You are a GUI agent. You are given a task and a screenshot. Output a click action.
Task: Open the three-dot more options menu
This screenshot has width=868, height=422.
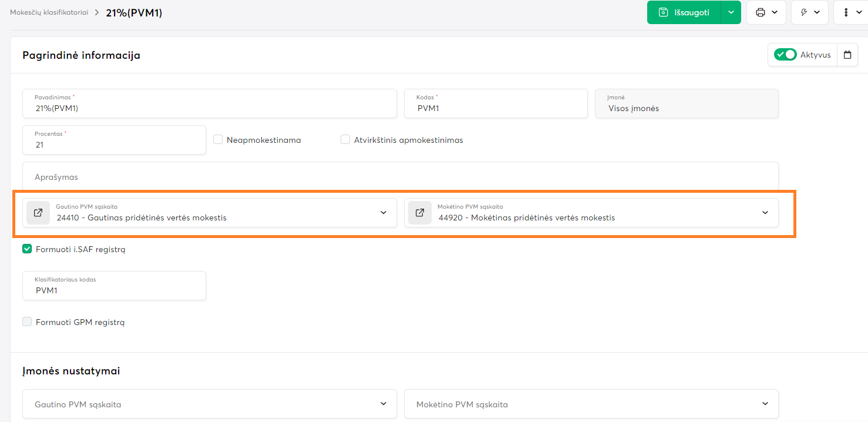click(846, 12)
